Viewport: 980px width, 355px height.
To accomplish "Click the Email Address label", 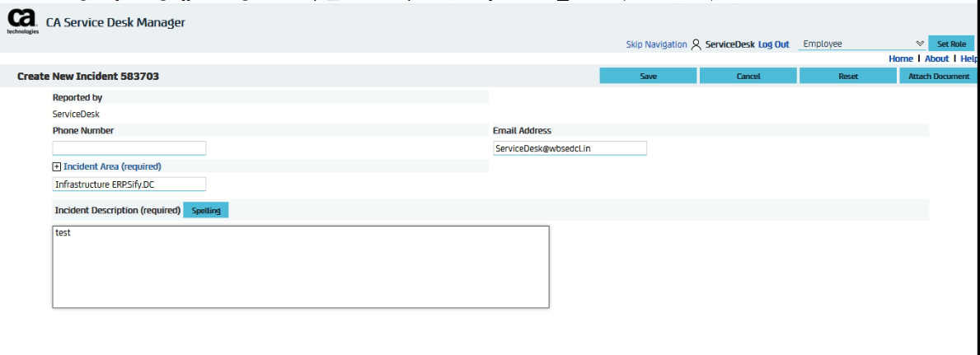I will click(x=523, y=131).
